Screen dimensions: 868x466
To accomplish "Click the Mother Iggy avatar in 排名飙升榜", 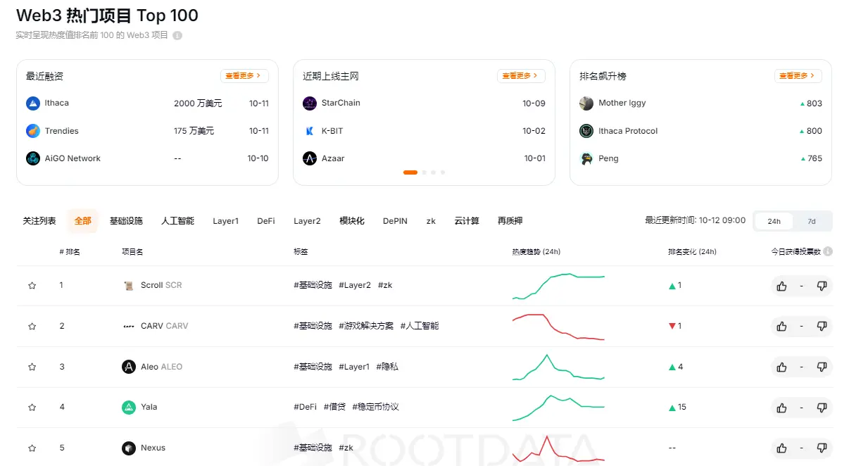I will pyautogui.click(x=586, y=103).
